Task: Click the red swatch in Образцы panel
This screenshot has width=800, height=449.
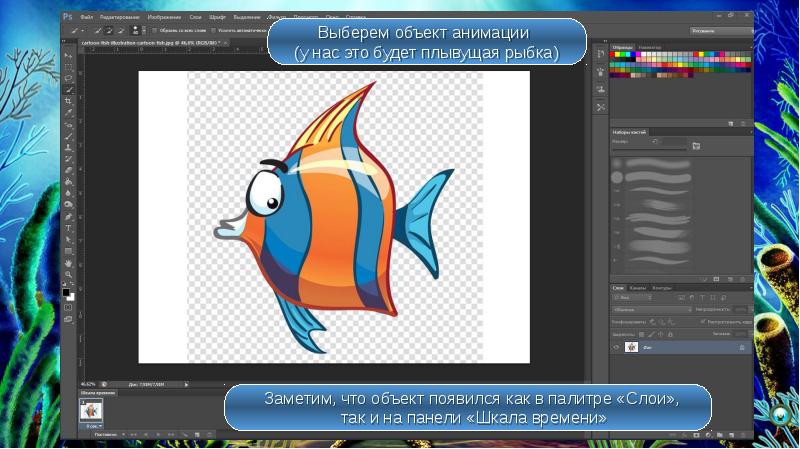Action: coord(614,56)
